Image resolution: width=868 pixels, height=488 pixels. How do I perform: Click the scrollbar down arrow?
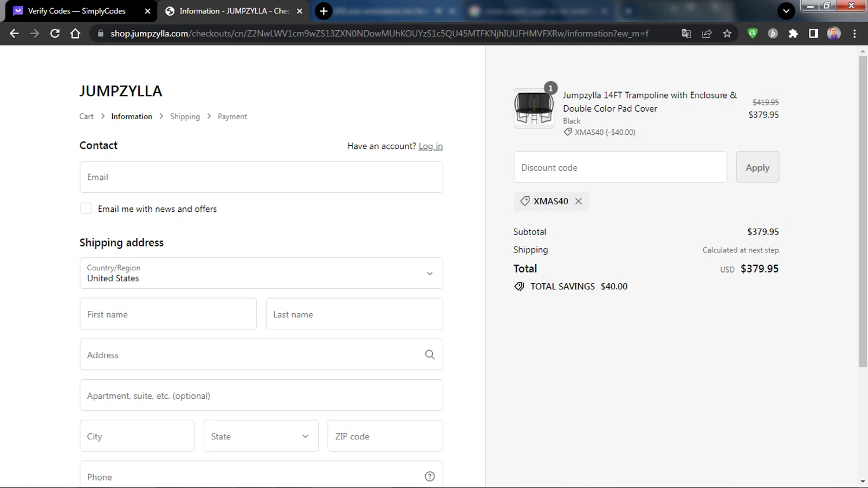click(863, 482)
